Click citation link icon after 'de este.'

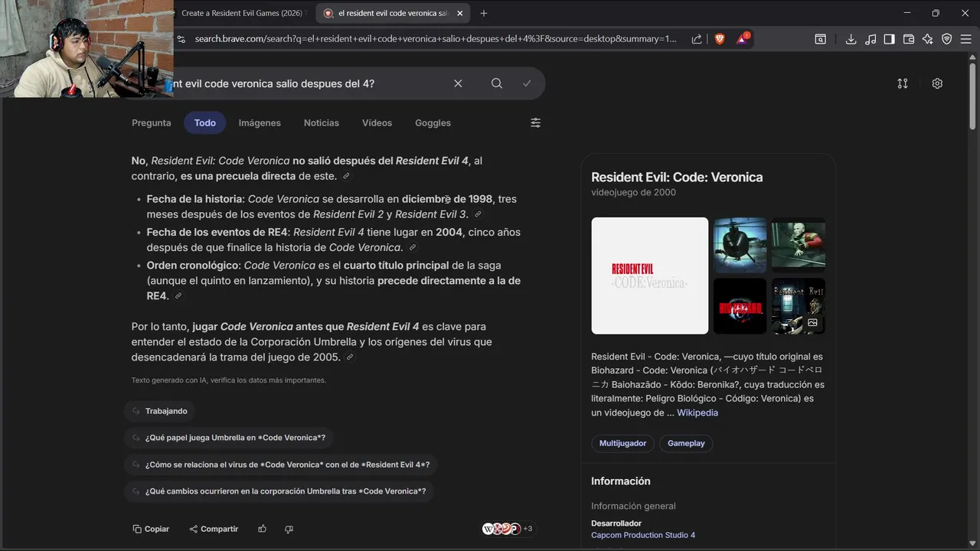pyautogui.click(x=346, y=176)
